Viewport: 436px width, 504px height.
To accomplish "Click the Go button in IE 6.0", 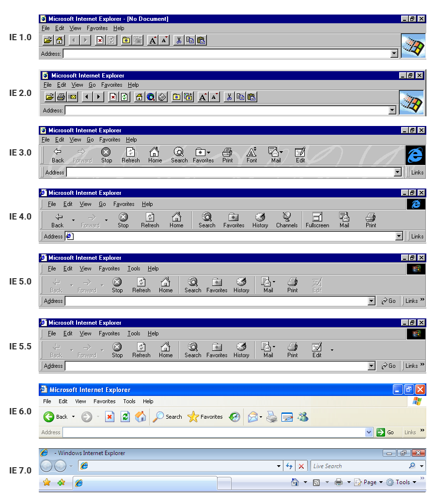I will point(385,432).
